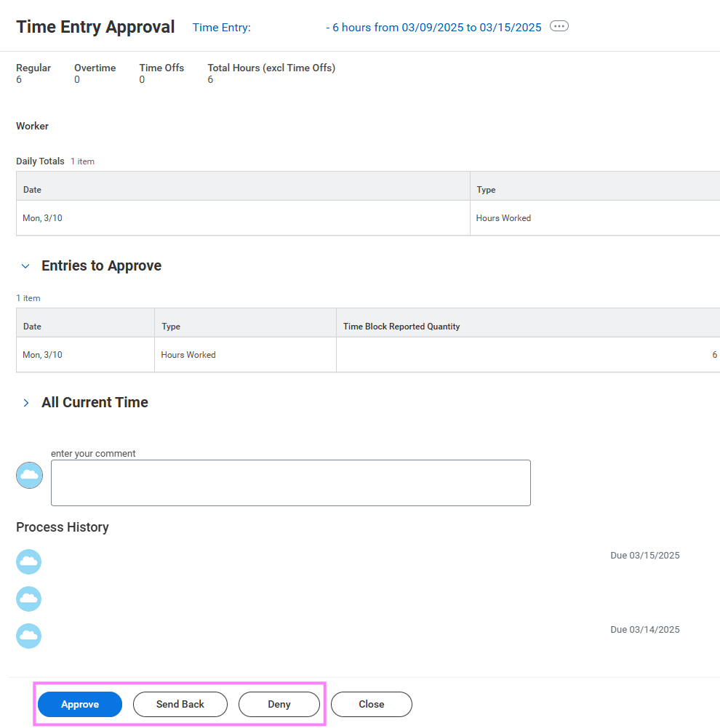Open the Regular hours 6 link
The width and height of the screenshot is (720, 728).
tap(18, 79)
